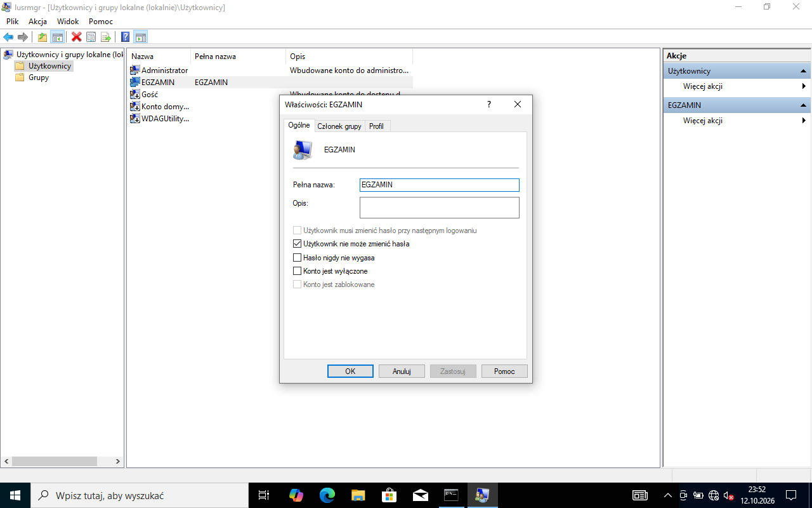Click the red X delete icon
The height and width of the screenshot is (508, 812).
(77, 37)
